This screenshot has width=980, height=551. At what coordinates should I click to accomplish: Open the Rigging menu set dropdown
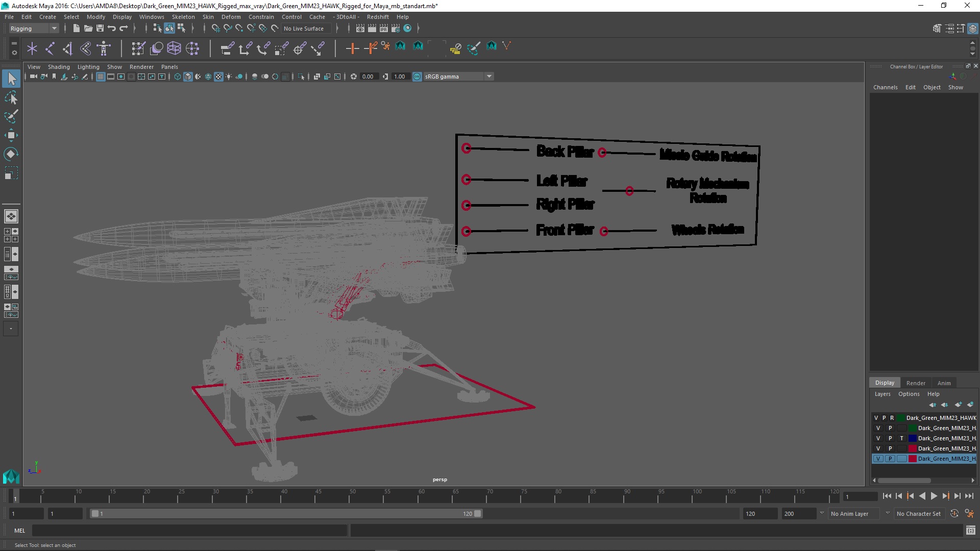(34, 29)
